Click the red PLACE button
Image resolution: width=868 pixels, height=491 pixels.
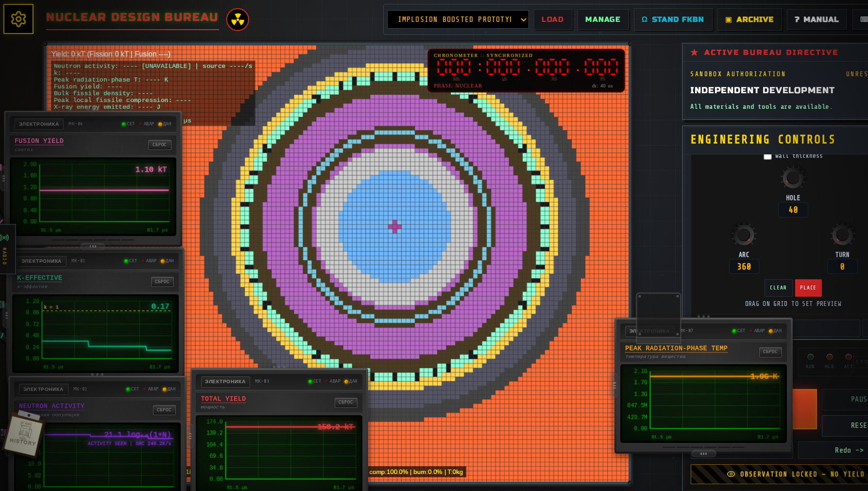[808, 288]
